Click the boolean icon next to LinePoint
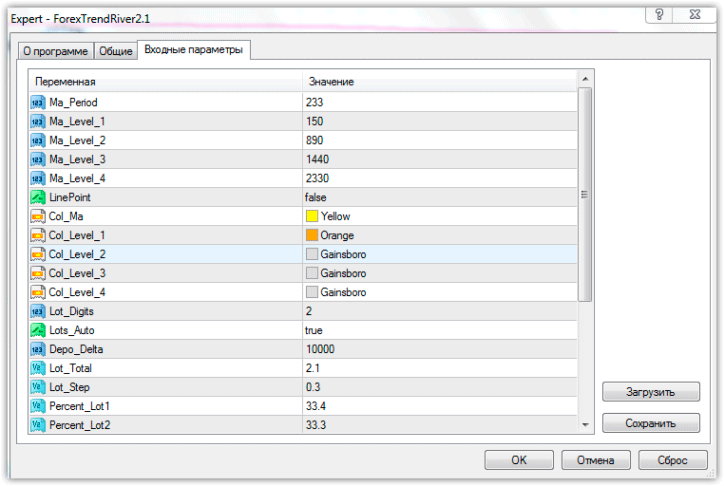This screenshot has height=486, width=724. 38,197
